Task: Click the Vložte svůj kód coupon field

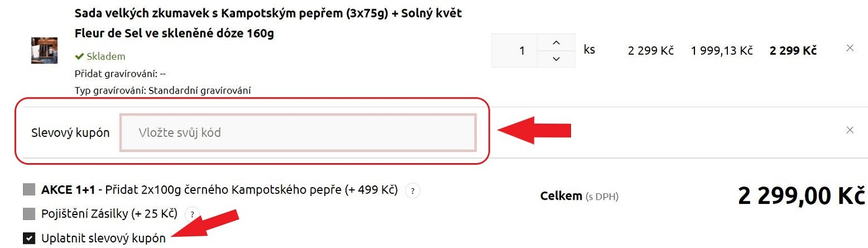Action: click(x=298, y=133)
